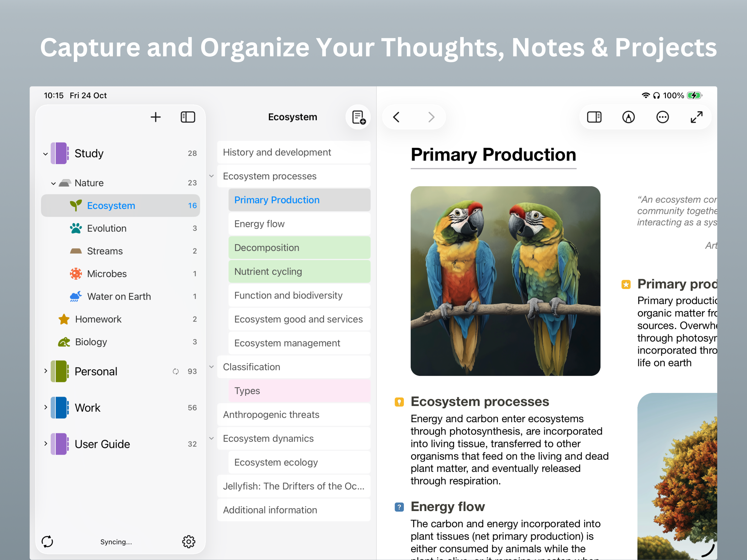Collapse the Classification section chevron
Image resolution: width=747 pixels, height=560 pixels.
click(x=211, y=367)
